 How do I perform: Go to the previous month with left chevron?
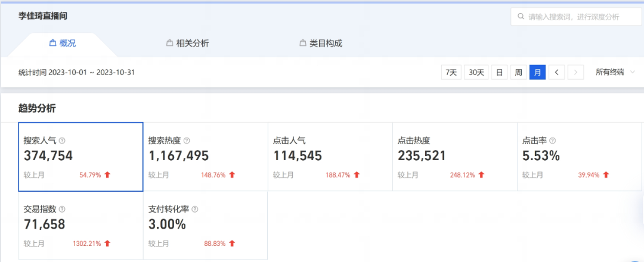point(556,72)
